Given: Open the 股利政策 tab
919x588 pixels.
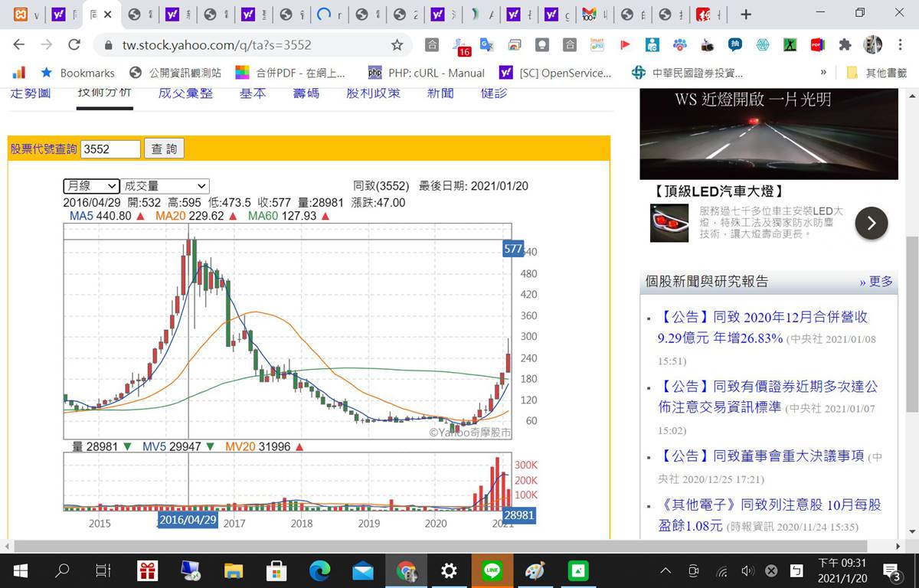Looking at the screenshot, I should pyautogui.click(x=373, y=93).
